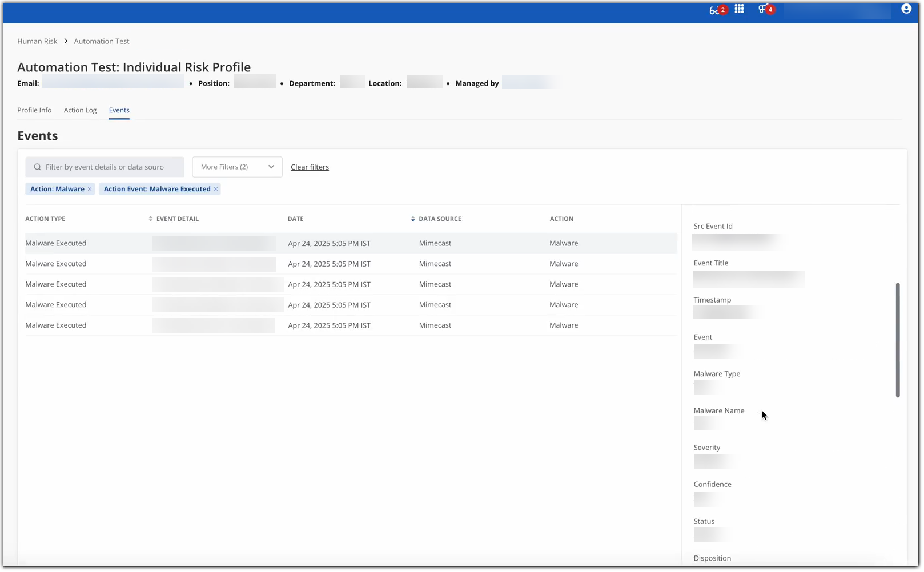Viewport: 924px width, 572px height.
Task: Click the glasses icon with badge 2
Action: click(714, 10)
